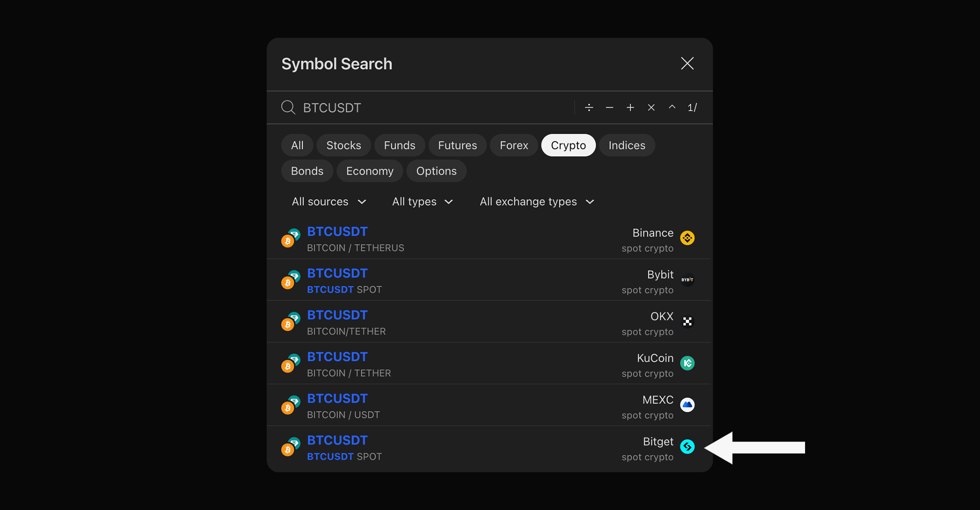Click the multiplication operator icon

651,107
